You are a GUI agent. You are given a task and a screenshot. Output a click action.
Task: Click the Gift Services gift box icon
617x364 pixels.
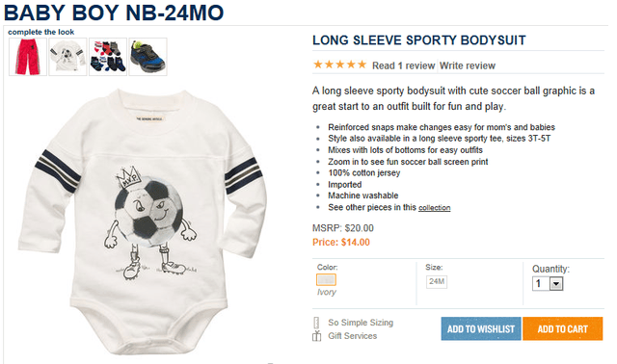[x=316, y=336]
